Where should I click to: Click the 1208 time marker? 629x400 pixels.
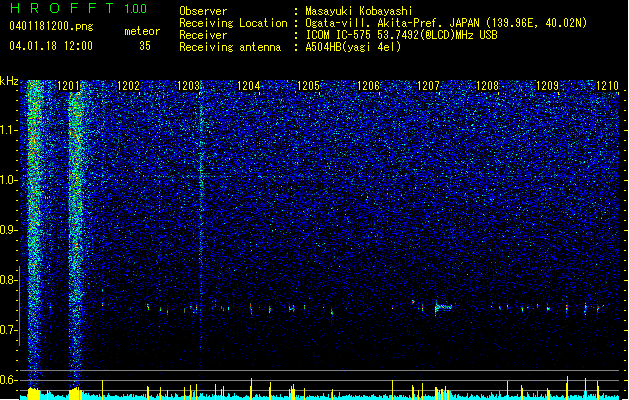[487, 85]
